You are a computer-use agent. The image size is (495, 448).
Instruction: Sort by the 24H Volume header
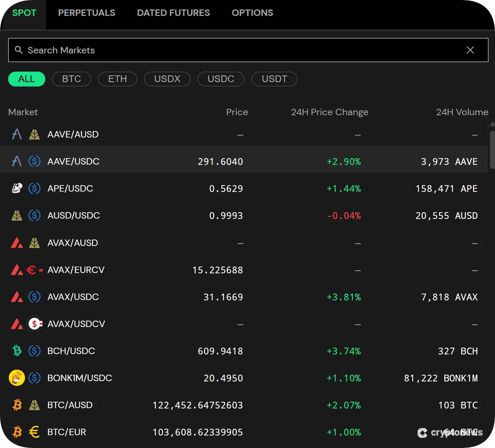tap(462, 112)
